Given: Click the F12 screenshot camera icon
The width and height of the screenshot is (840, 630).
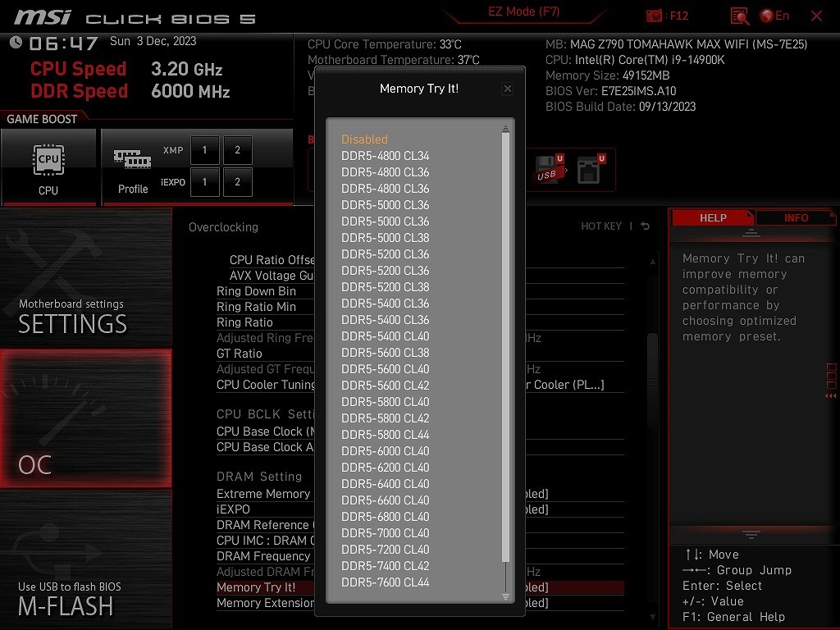Looking at the screenshot, I should tap(655, 16).
